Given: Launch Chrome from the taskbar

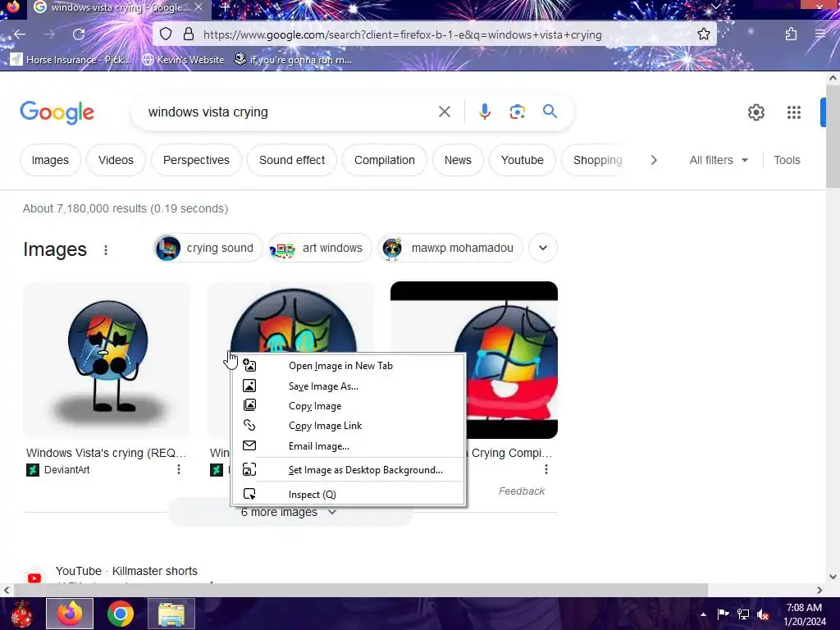Looking at the screenshot, I should pyautogui.click(x=121, y=614).
